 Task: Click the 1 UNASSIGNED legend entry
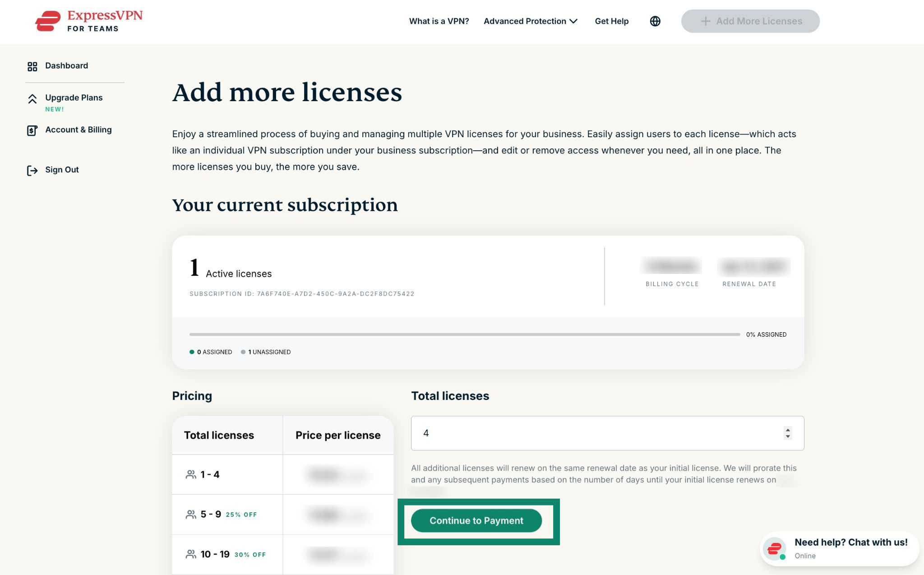266,352
